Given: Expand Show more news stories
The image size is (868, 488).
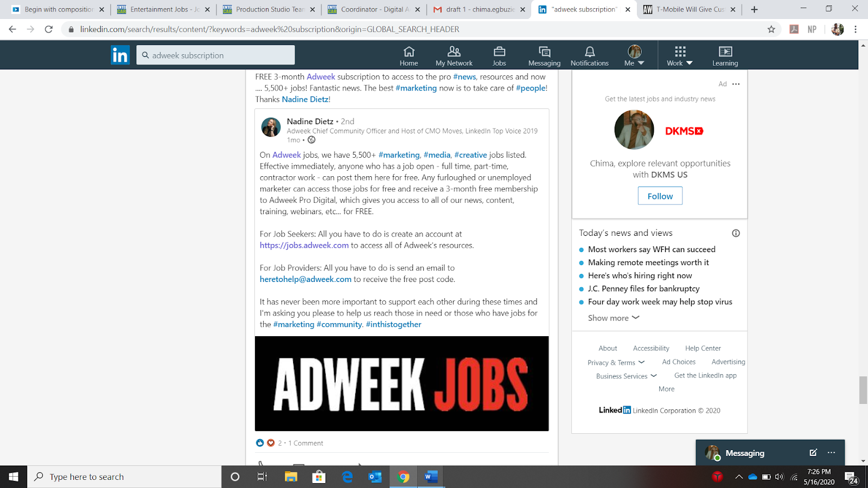Looking at the screenshot, I should (x=614, y=318).
